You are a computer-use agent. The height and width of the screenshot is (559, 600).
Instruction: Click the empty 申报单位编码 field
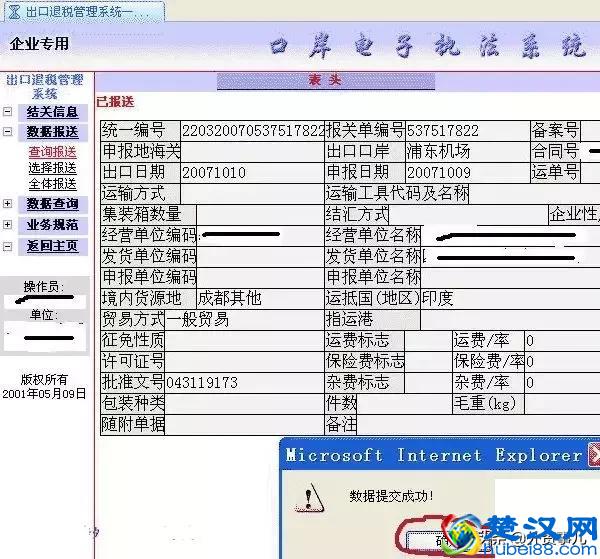coord(260,277)
